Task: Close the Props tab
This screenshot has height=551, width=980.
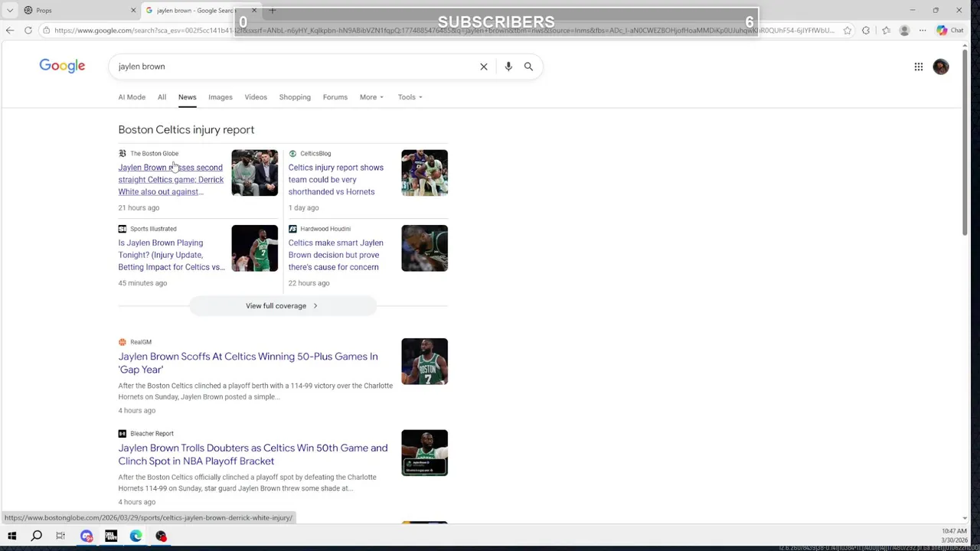Action: click(133, 10)
